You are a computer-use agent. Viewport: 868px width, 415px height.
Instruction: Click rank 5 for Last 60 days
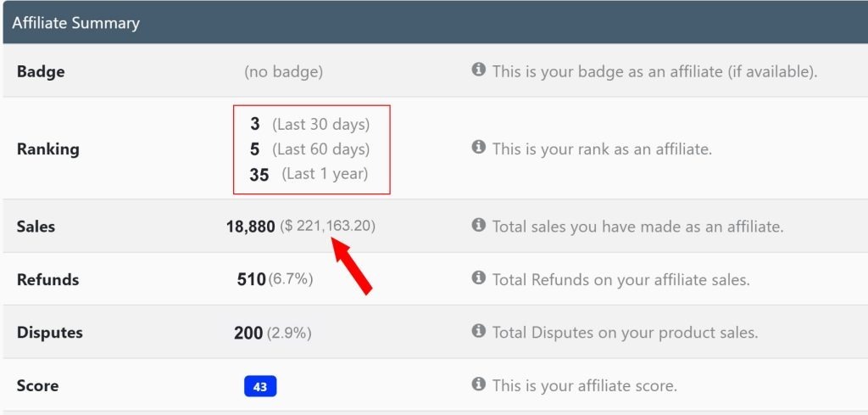[254, 149]
